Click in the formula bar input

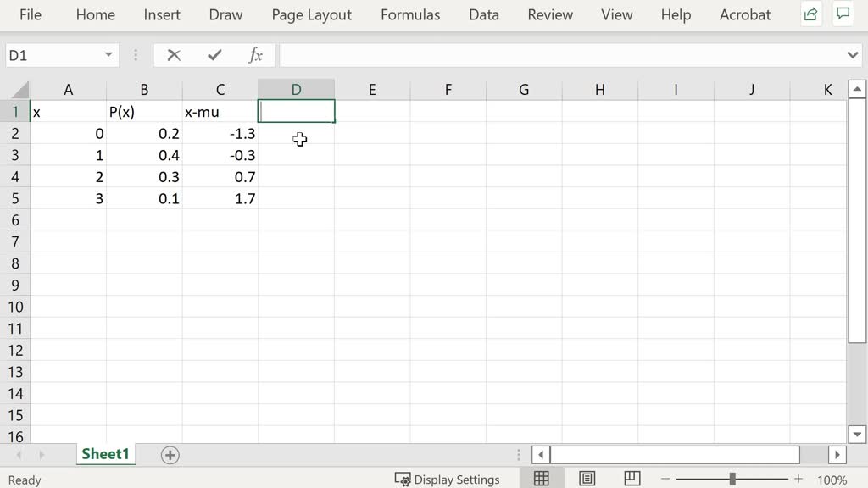[x=562, y=55]
